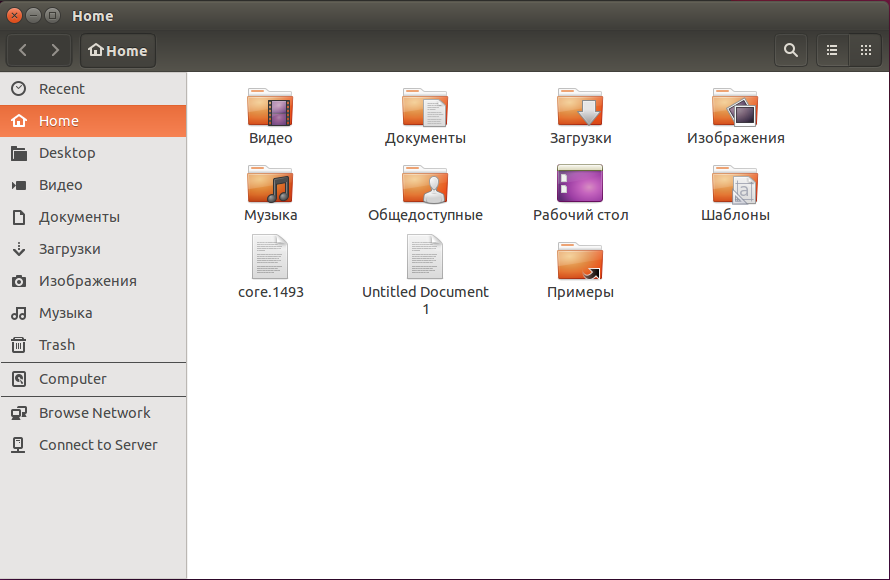Switch to list view
Viewport: 890px width, 580px height.
point(832,51)
